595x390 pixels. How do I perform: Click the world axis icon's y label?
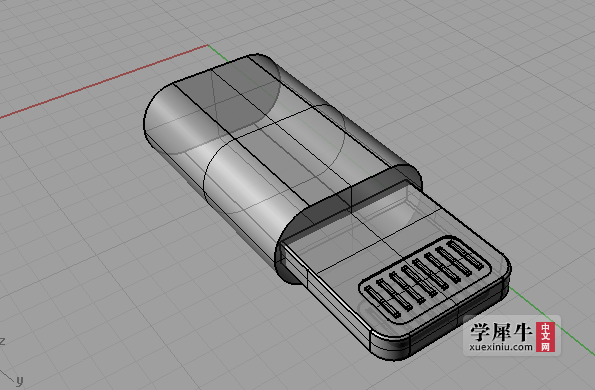(x=19, y=380)
